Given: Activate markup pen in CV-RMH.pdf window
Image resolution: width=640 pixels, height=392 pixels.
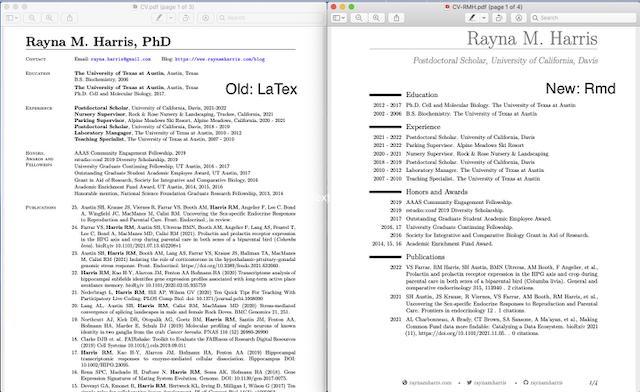Looking at the screenshot, I should click(472, 18).
